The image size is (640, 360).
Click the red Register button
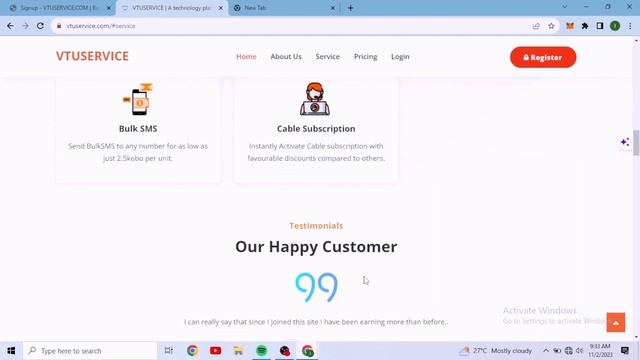(x=543, y=57)
